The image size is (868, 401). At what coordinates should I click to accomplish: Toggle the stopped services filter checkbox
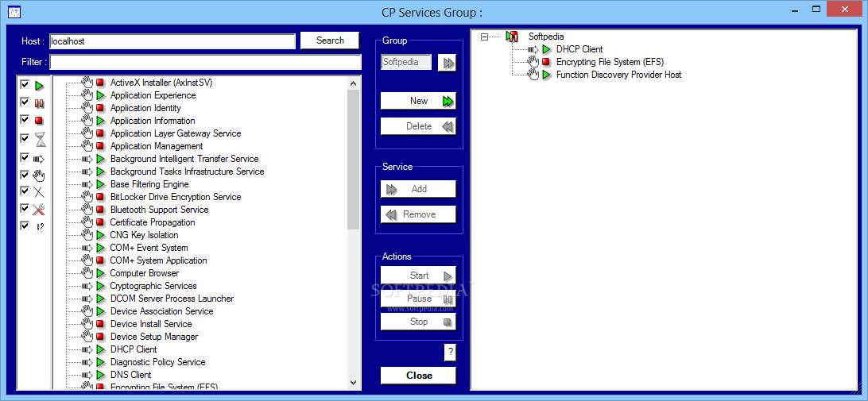pos(25,119)
